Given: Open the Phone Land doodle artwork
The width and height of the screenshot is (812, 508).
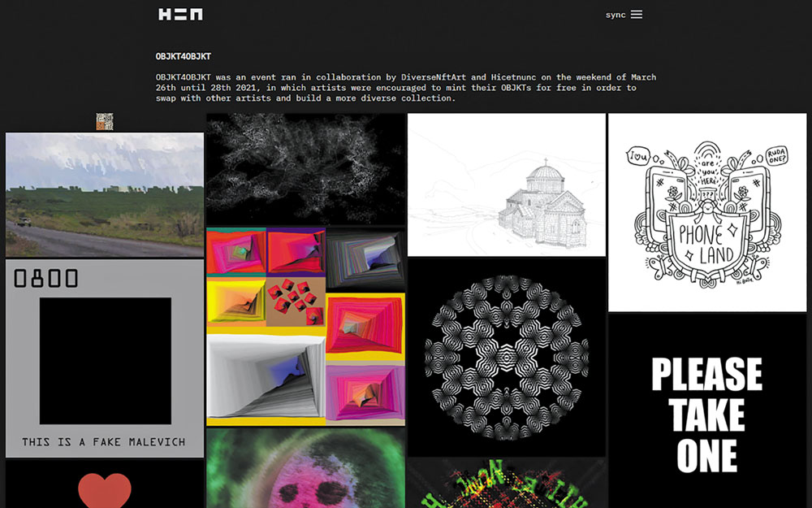Looking at the screenshot, I should click(707, 212).
